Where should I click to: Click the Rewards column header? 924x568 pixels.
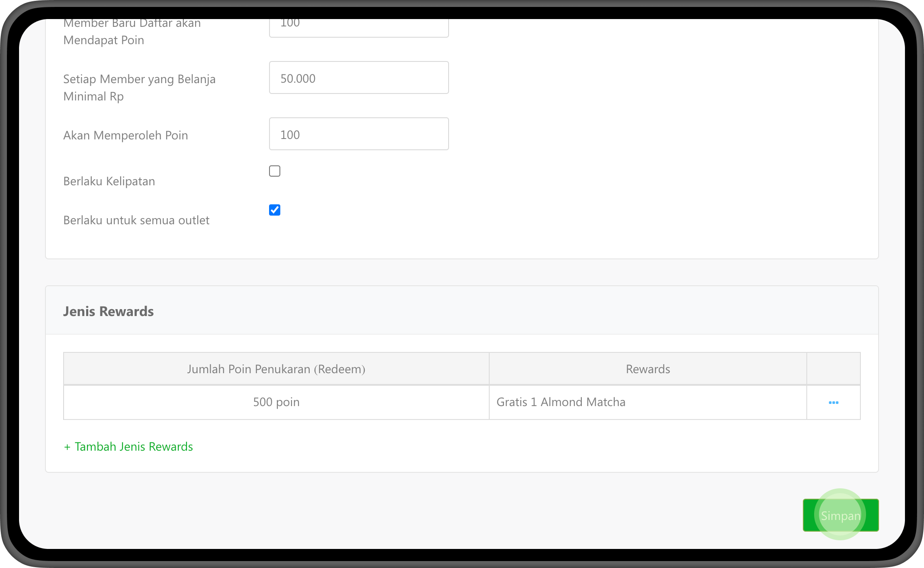tap(648, 369)
